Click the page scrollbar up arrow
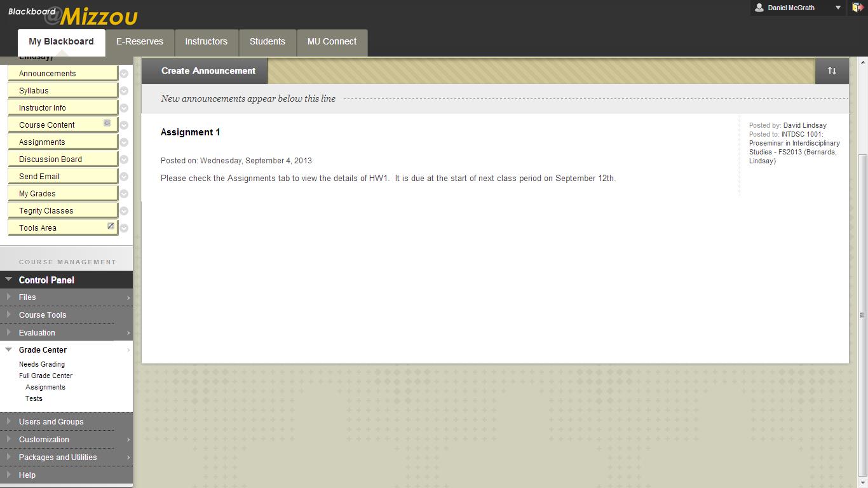The height and width of the screenshot is (488, 868). [x=862, y=62]
